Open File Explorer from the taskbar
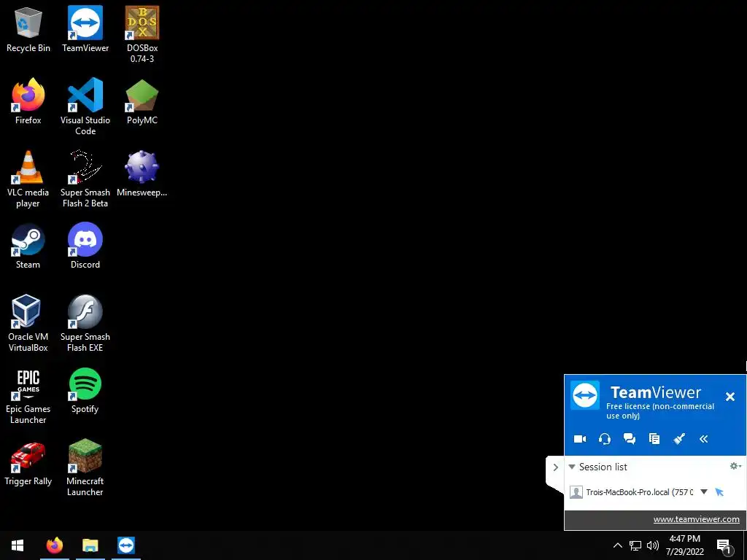The height and width of the screenshot is (560, 747). click(90, 545)
